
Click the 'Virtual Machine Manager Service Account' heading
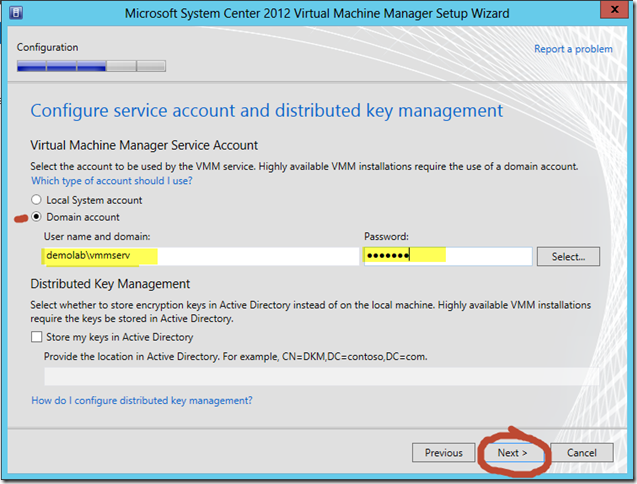coord(144,145)
